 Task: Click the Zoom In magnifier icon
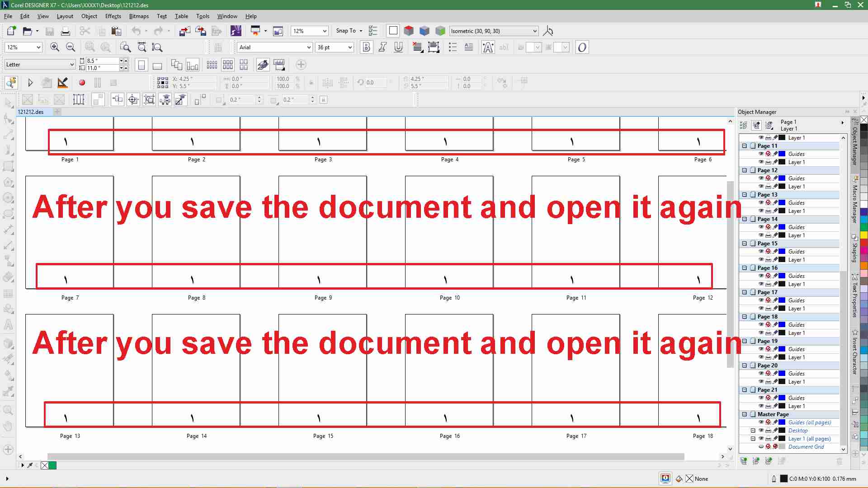(55, 47)
